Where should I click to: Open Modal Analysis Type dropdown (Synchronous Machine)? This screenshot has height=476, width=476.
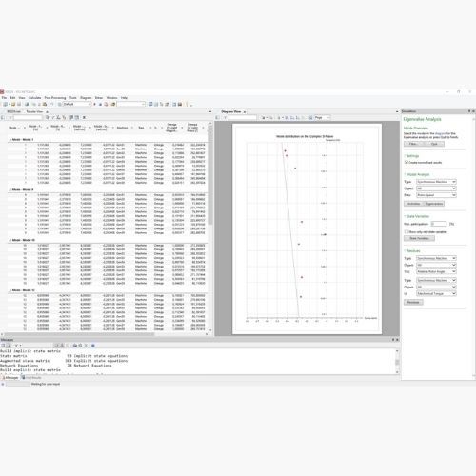436,182
